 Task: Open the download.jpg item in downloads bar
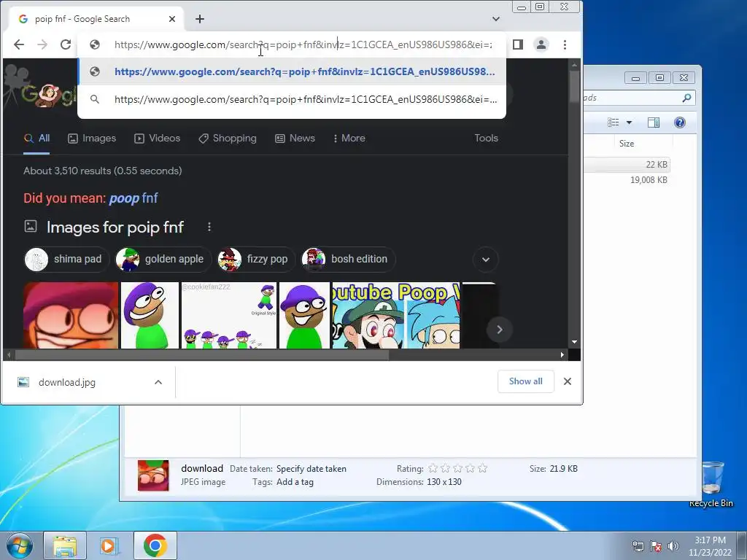point(66,382)
